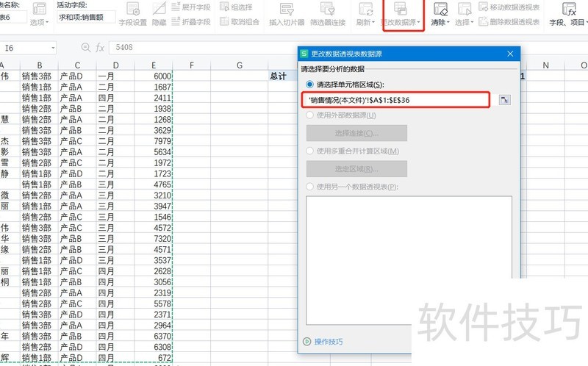This screenshot has height=366, width=588.
Task: Click 折叠字段 to collapse the field
Action: pyautogui.click(x=191, y=22)
